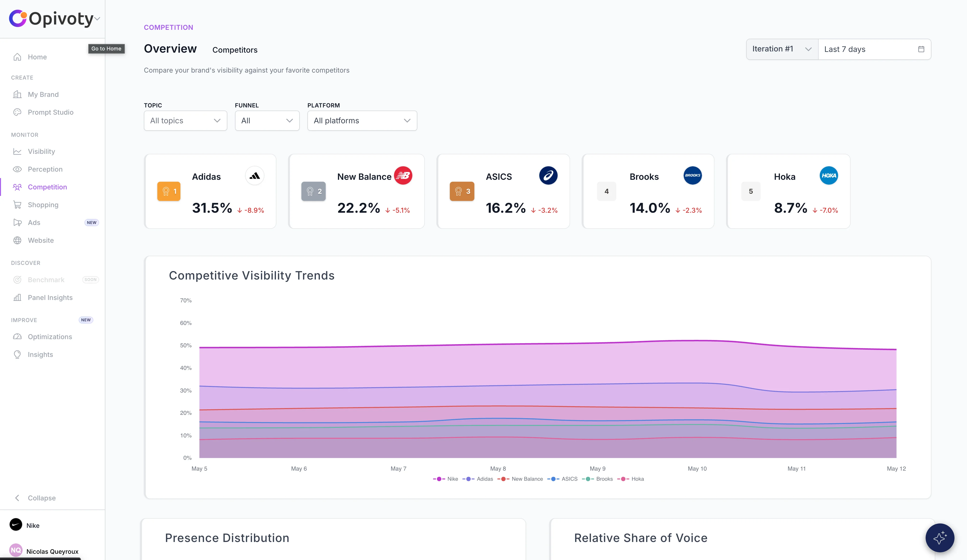
Task: Click the Benchmark target icon
Action: [x=17, y=280]
